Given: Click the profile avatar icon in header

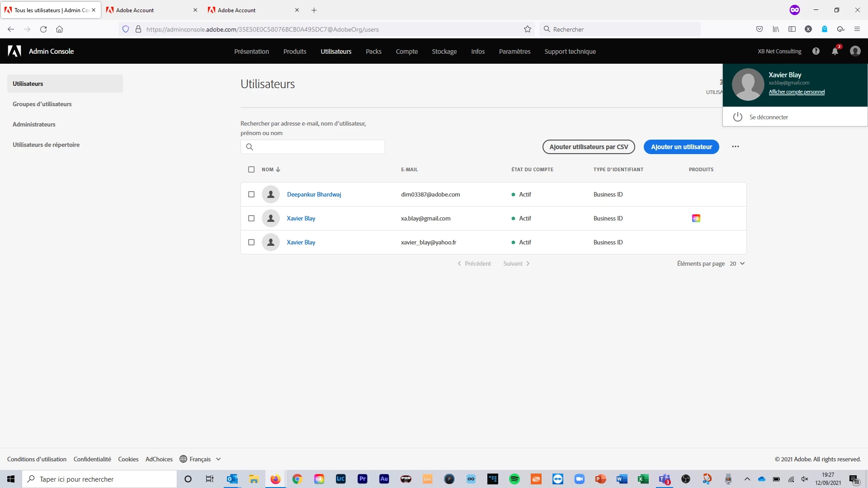Looking at the screenshot, I should (855, 52).
